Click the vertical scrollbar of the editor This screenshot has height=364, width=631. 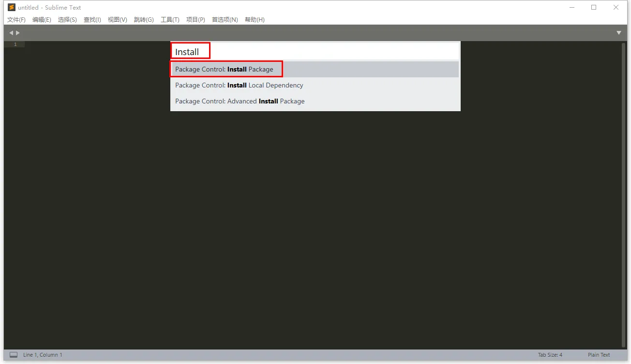[624, 195]
